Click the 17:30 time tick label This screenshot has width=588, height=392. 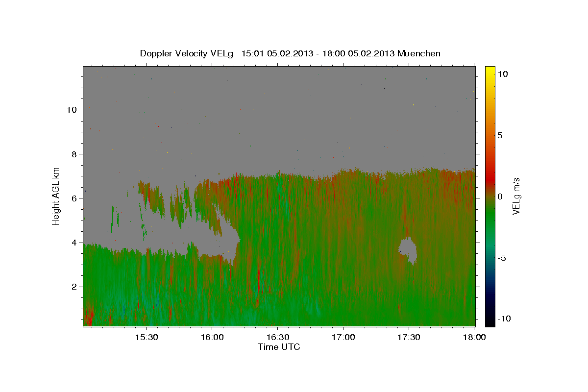pyautogui.click(x=409, y=337)
